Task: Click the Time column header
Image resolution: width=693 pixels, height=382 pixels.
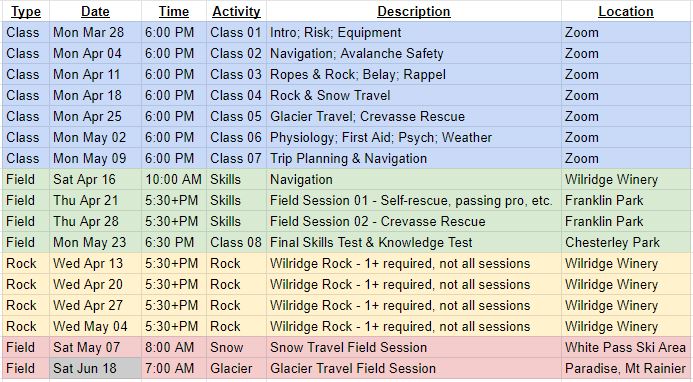Action: point(174,11)
